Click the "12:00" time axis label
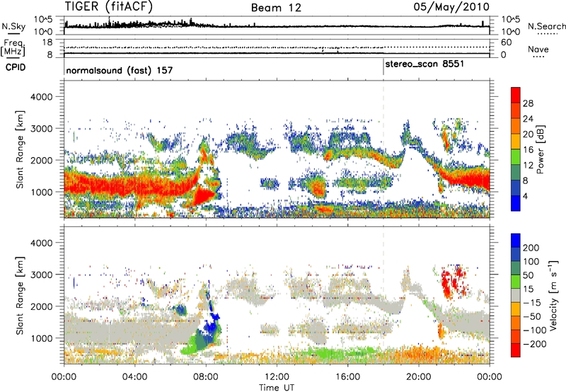Image resolution: width=566 pixels, height=392 pixels. pyautogui.click(x=277, y=377)
